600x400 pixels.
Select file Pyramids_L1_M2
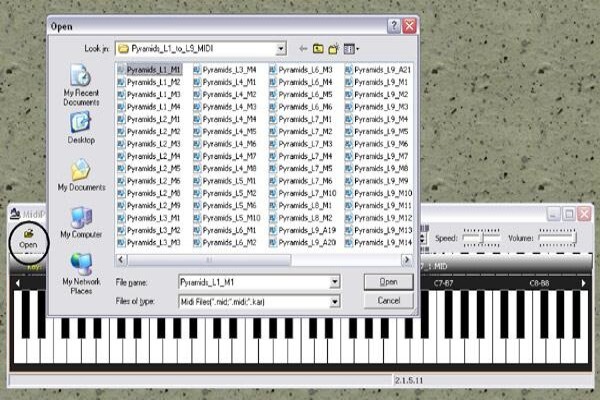pos(149,82)
